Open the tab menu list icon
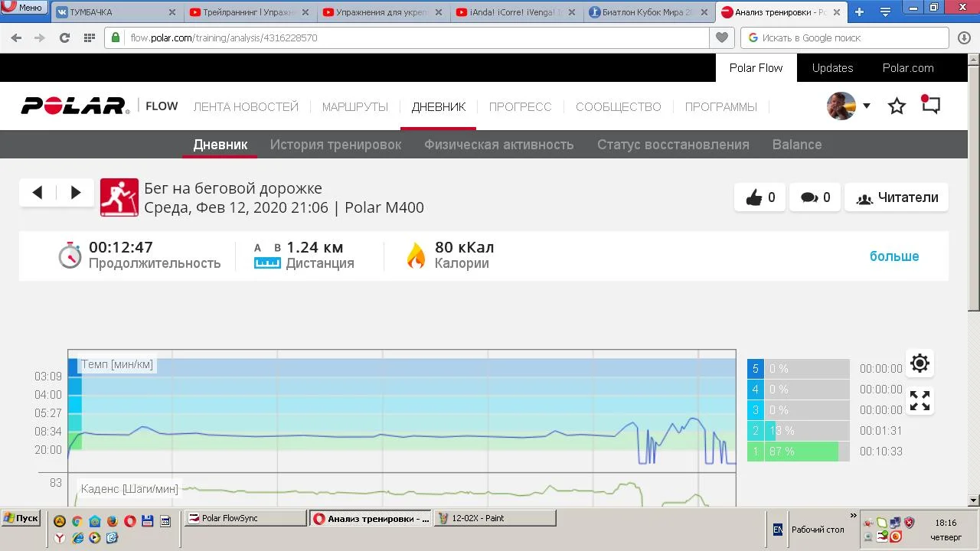 pos(885,12)
